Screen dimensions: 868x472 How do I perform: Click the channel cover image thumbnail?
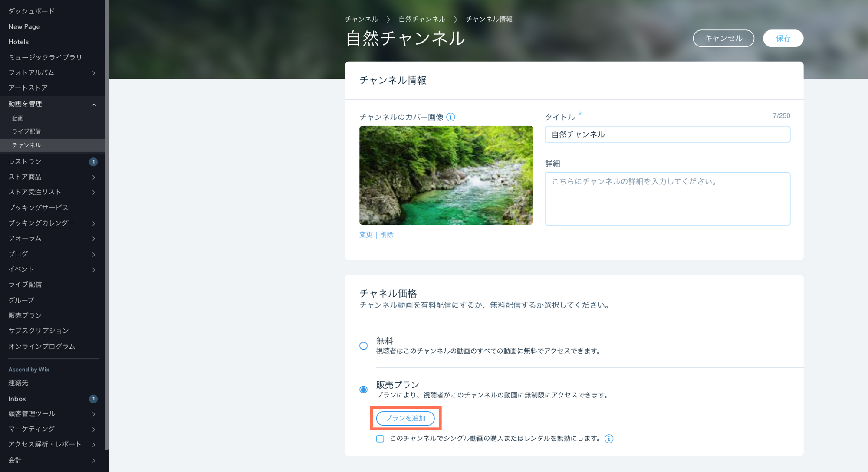[446, 175]
